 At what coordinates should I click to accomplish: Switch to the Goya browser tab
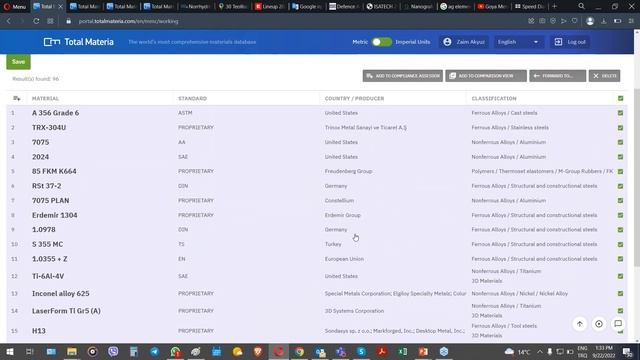coord(492,6)
